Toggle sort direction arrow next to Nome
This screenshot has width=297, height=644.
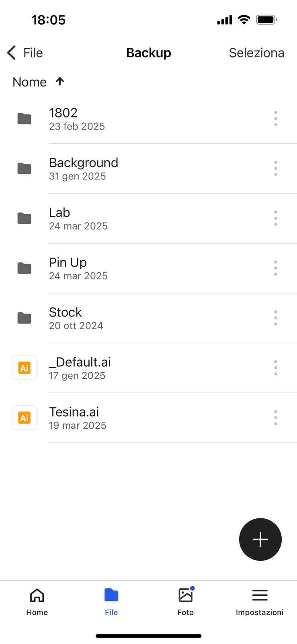click(x=60, y=81)
